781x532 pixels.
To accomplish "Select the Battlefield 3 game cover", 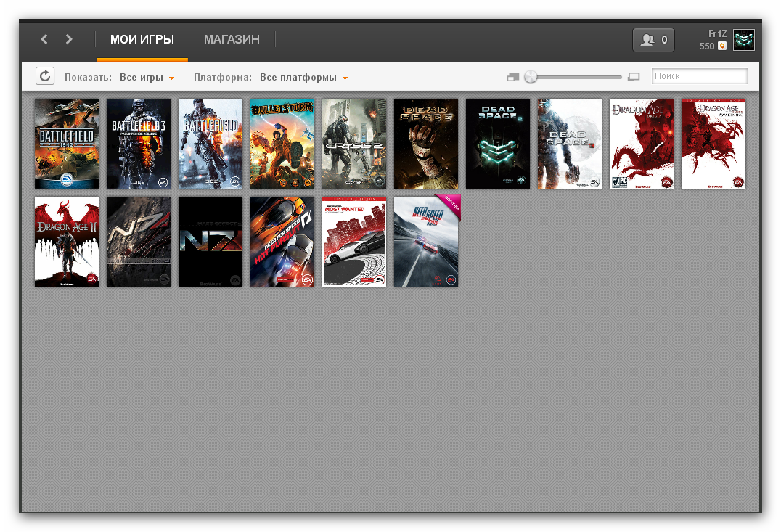I will (x=139, y=144).
